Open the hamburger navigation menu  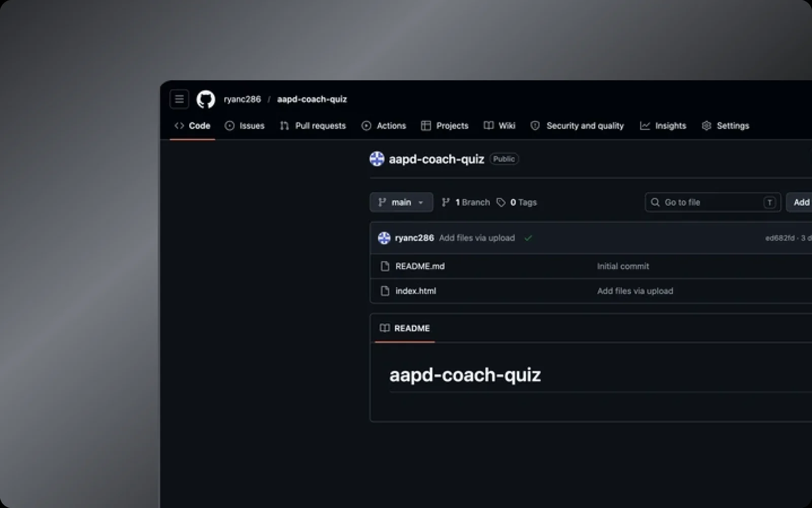pyautogui.click(x=179, y=99)
